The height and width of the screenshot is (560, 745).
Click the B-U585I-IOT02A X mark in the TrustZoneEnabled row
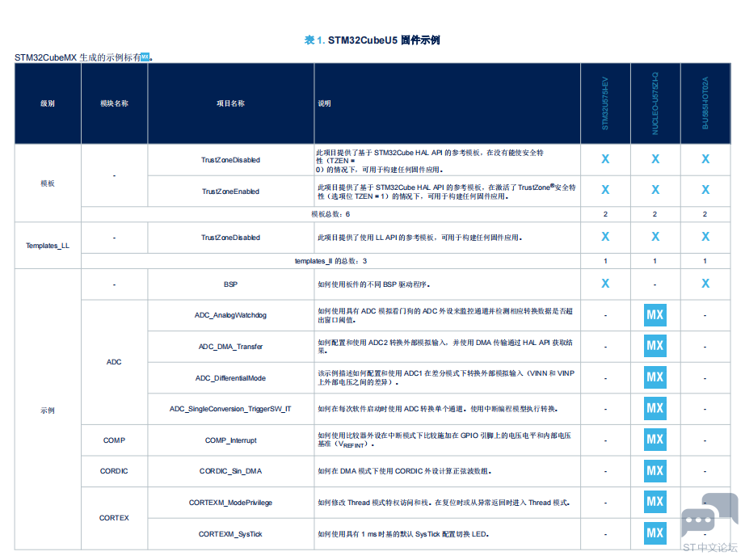point(705,190)
